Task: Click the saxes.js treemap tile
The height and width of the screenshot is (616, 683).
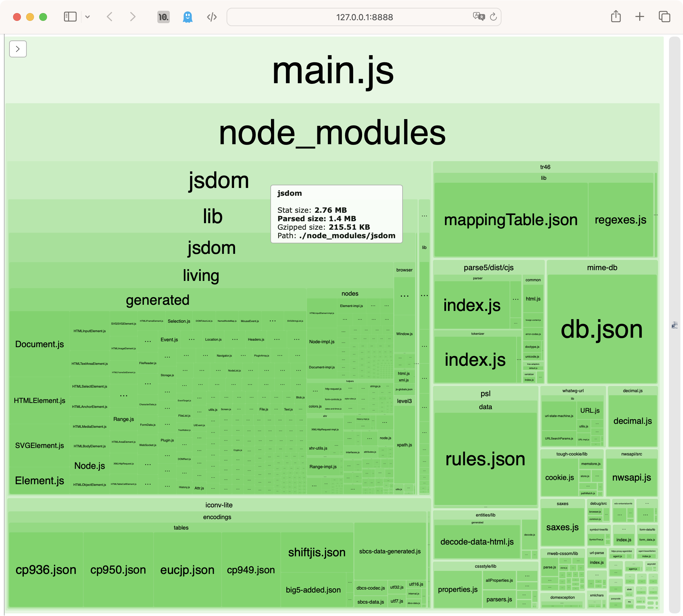Action: tap(563, 527)
